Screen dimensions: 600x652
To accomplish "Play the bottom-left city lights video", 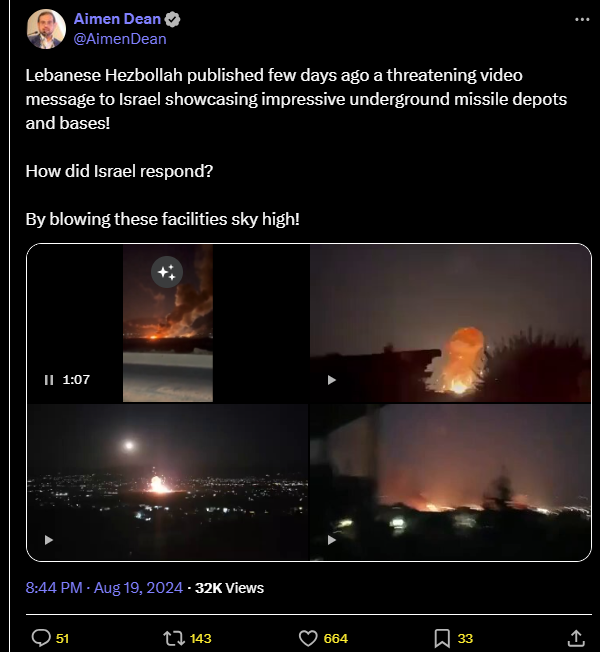I will (49, 540).
